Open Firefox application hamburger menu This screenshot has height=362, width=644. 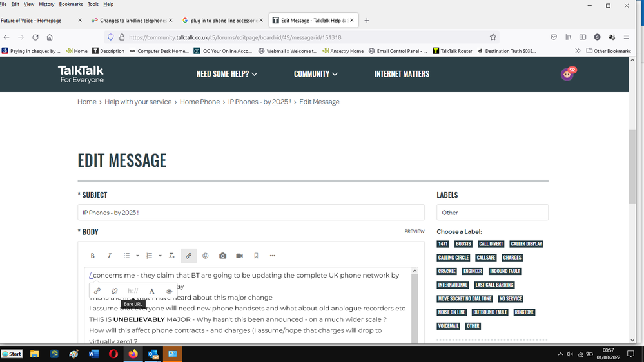point(627,37)
